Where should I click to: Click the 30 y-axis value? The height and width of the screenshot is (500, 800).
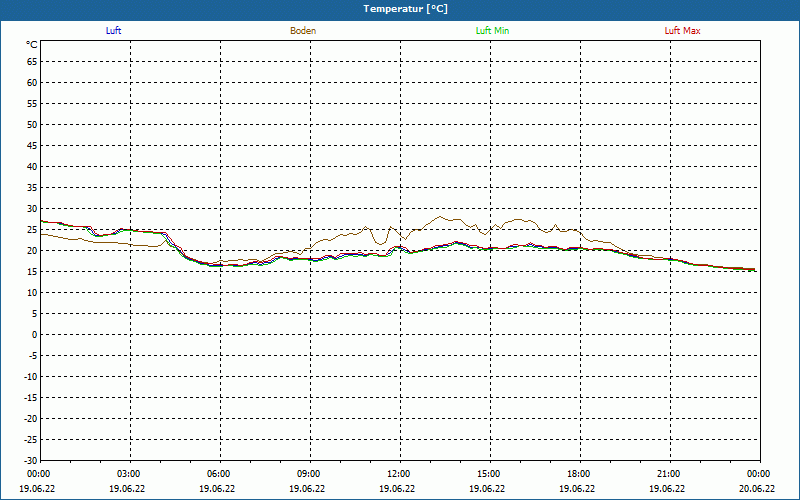(x=32, y=209)
